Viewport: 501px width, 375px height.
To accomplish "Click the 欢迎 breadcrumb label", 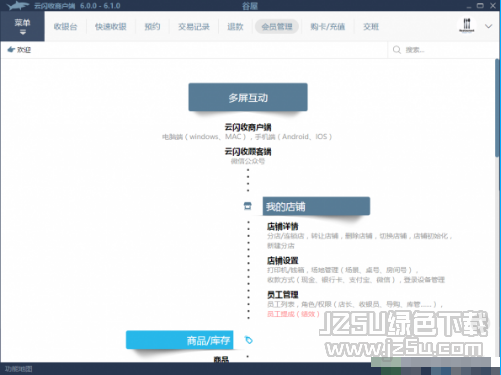I will pos(24,50).
